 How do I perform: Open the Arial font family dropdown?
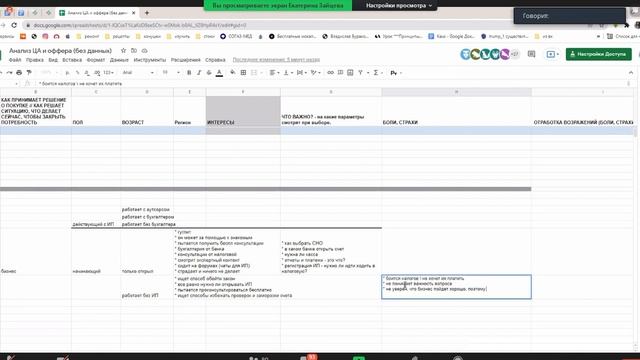pyautogui.click(x=138, y=73)
